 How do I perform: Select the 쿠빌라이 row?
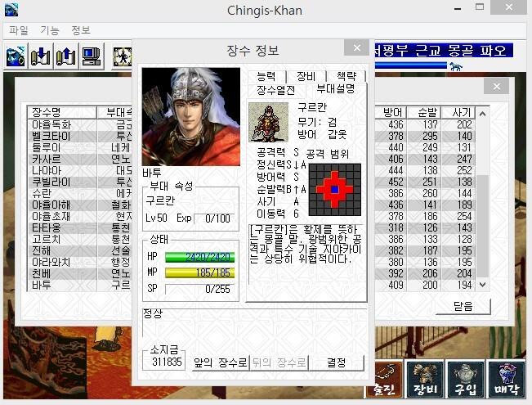pyautogui.click(x=80, y=182)
